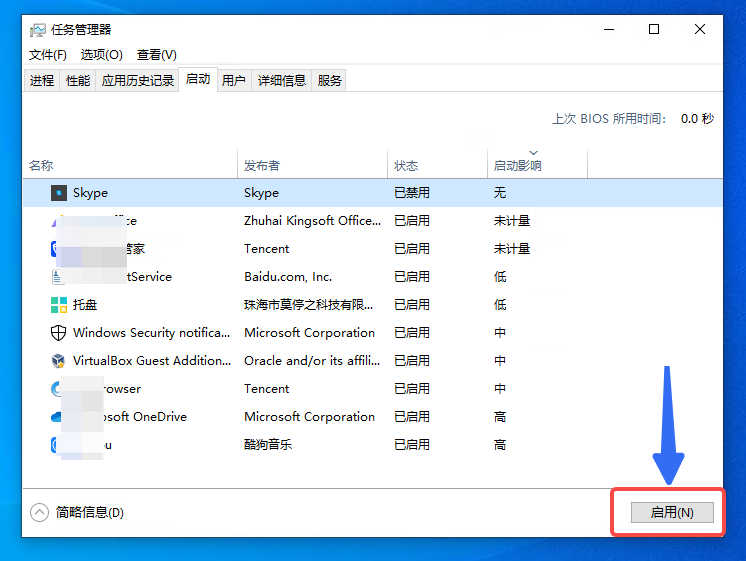Switch to the 详细信息 tab

point(282,80)
